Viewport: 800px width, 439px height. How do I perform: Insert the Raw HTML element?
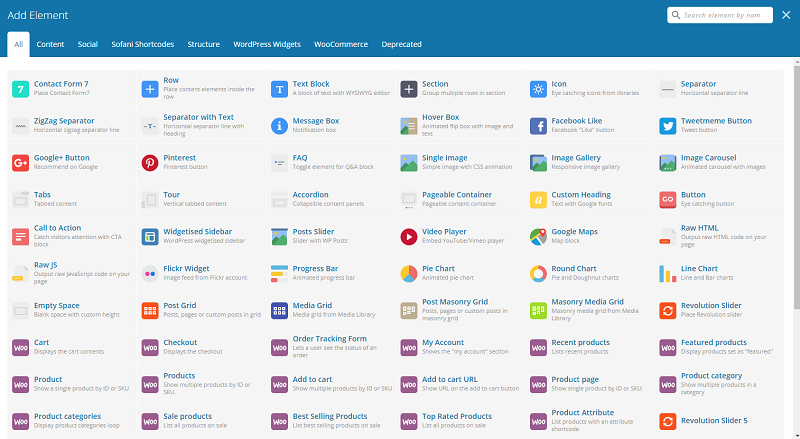[719, 236]
